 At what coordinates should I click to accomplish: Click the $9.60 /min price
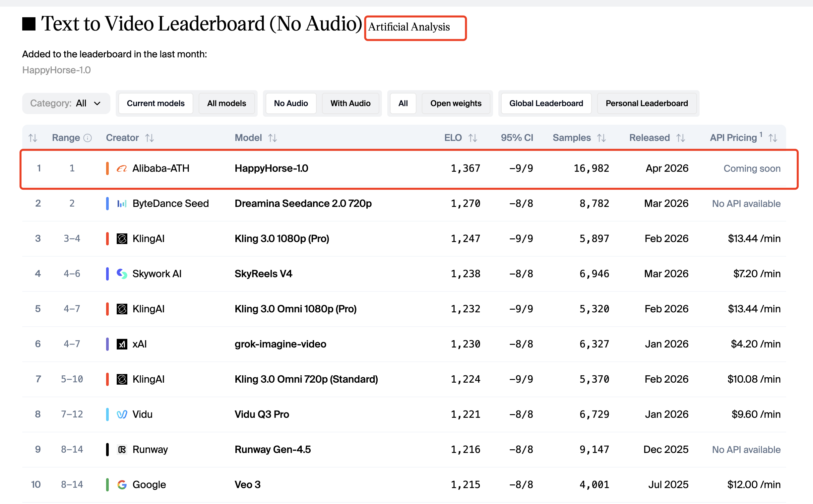[x=756, y=414]
